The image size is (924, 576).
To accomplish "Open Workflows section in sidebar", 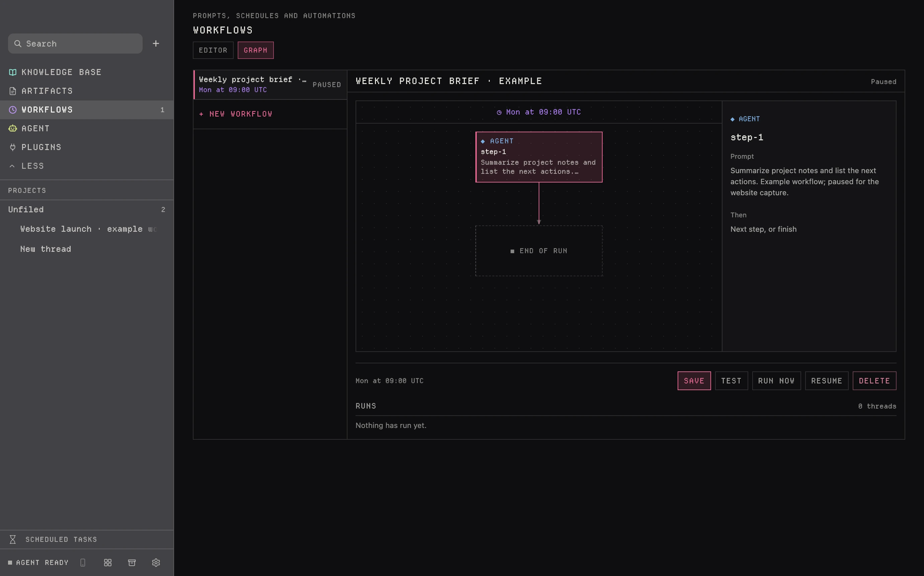I will (87, 110).
